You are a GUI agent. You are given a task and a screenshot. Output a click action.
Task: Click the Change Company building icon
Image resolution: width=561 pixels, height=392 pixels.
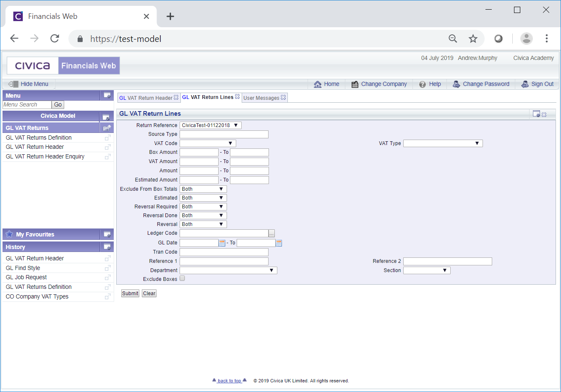355,84
